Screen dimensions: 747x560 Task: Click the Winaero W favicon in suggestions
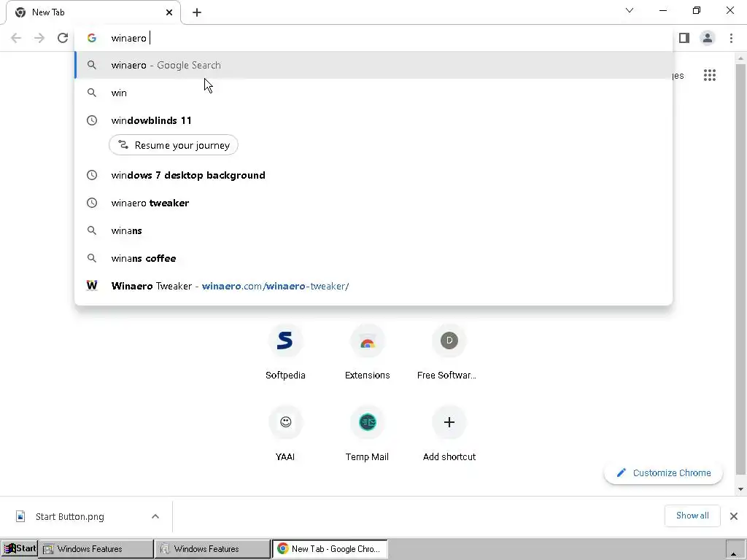92,286
